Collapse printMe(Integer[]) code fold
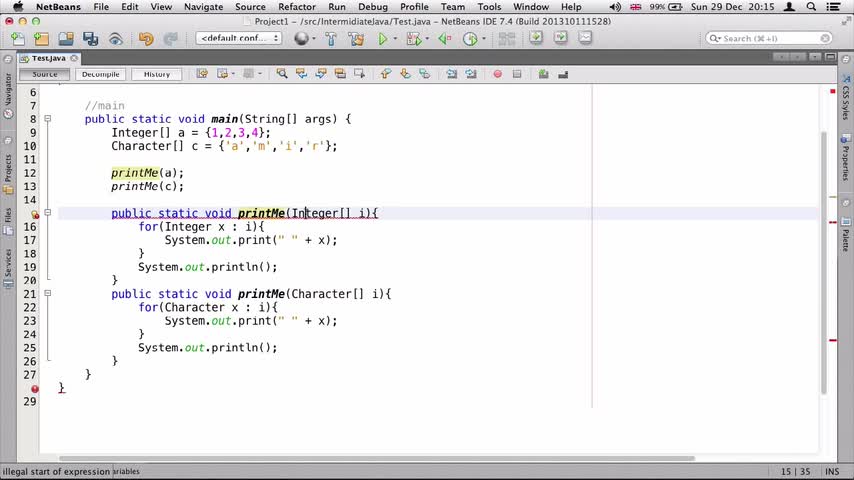This screenshot has width=854, height=480. pyautogui.click(x=48, y=212)
